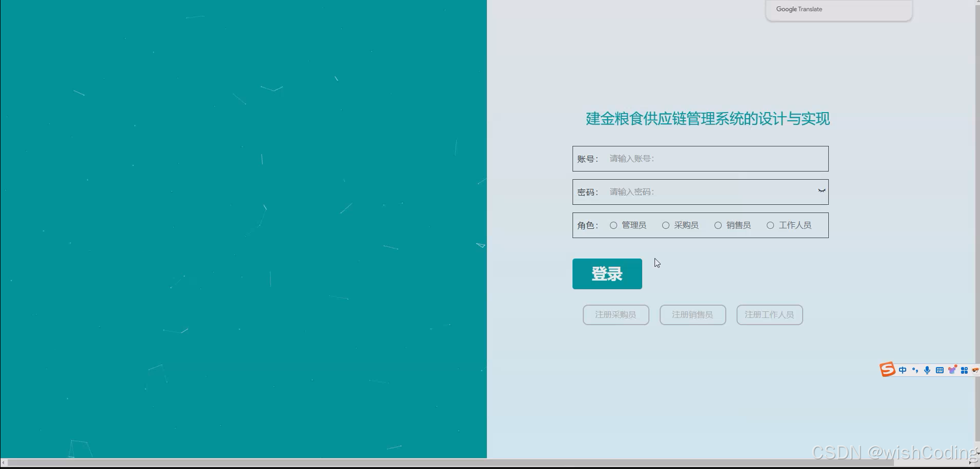Toggle password visibility with the eye icon
This screenshot has width=980, height=469.
[821, 190]
